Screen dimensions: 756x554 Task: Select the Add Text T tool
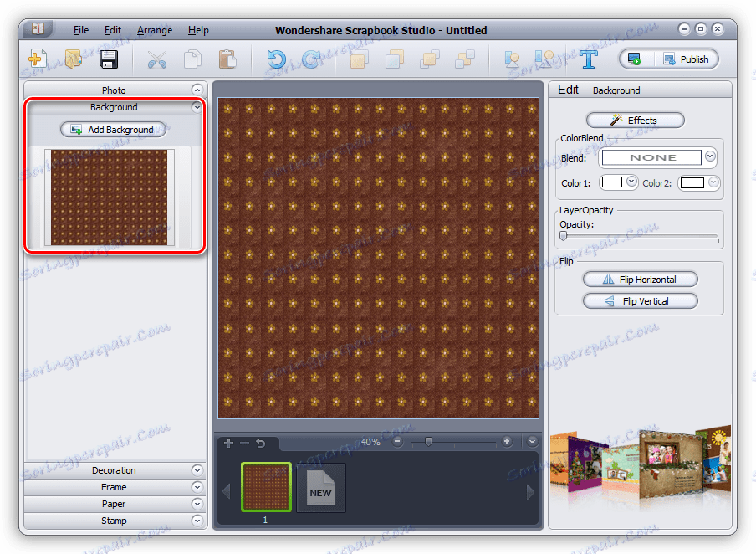(588, 60)
